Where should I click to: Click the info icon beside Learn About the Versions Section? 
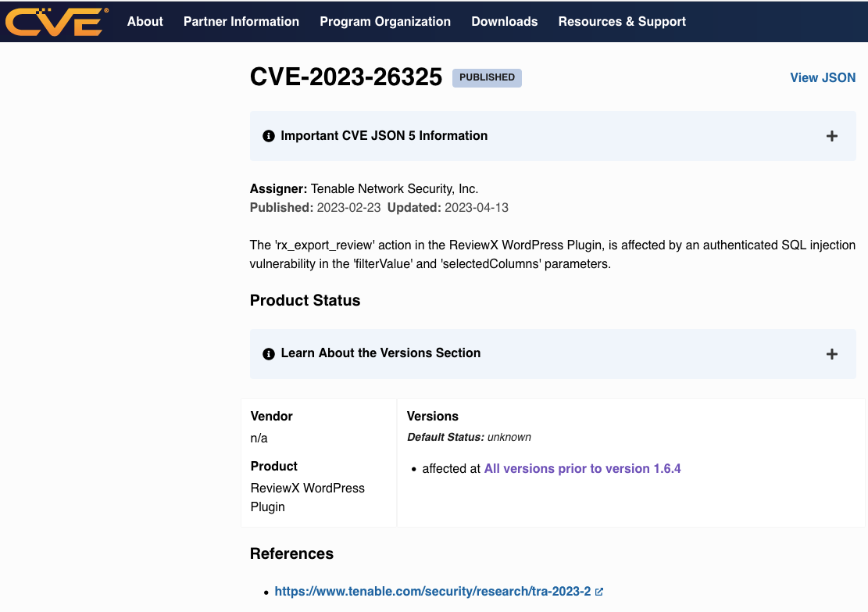pyautogui.click(x=269, y=354)
